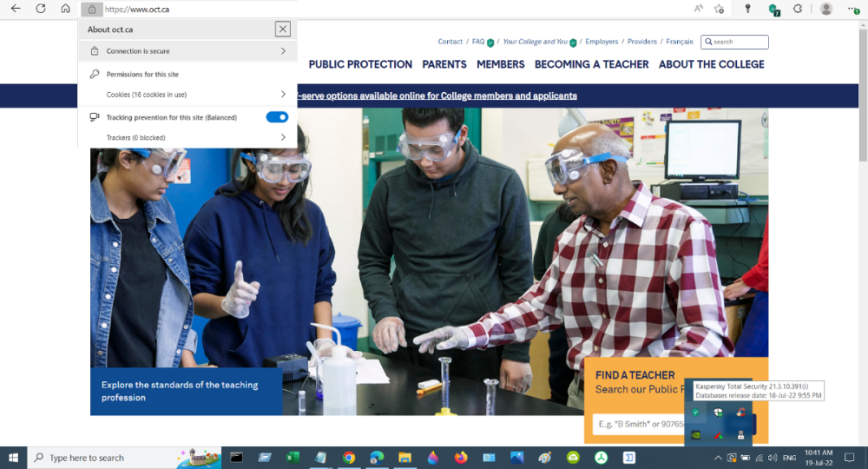Expand Trackers (0 blocked) list
868x469 pixels.
click(x=187, y=137)
